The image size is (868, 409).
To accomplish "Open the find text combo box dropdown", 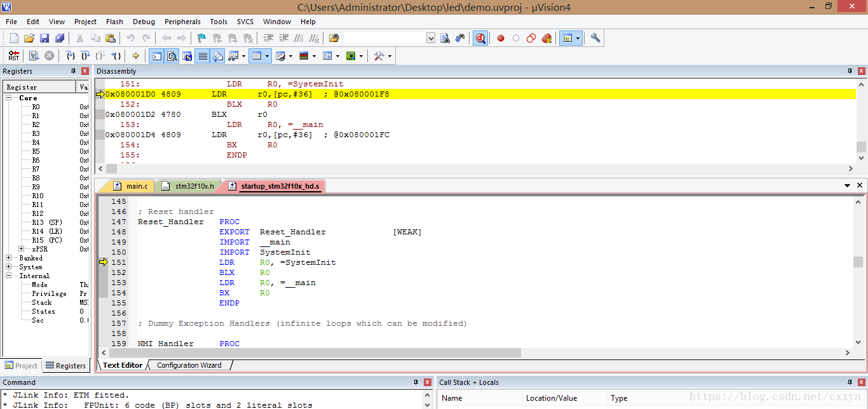I will [431, 38].
